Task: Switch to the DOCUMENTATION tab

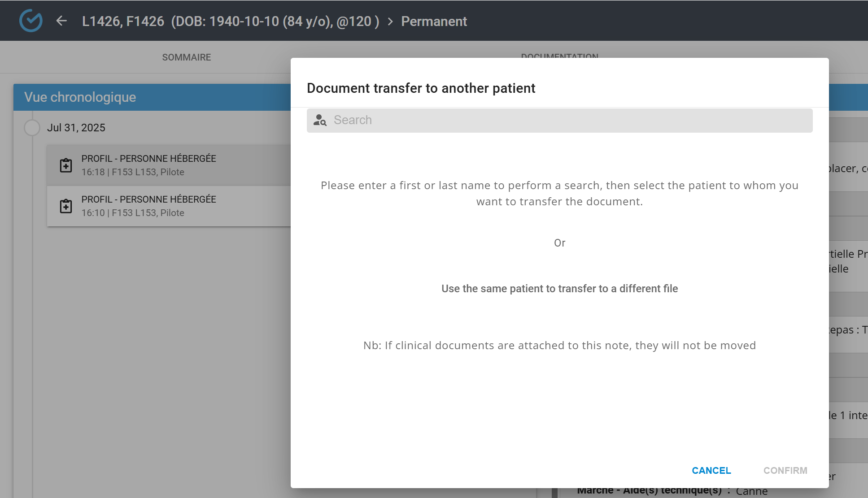Action: (x=559, y=56)
